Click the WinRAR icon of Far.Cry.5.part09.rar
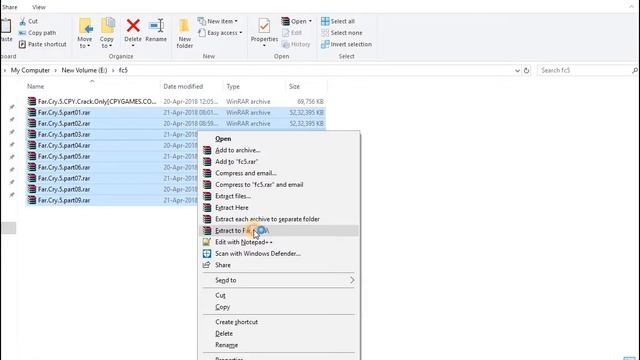The height and width of the screenshot is (360, 640). pyautogui.click(x=31, y=200)
